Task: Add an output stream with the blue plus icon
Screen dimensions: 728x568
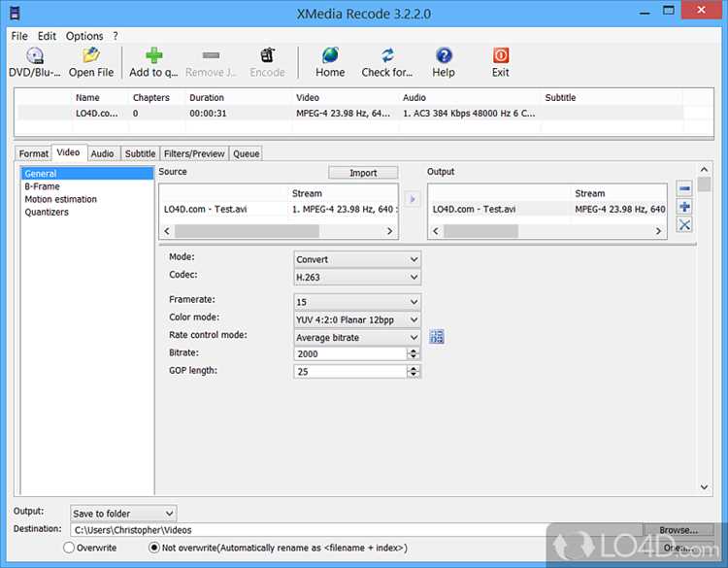Action: point(684,207)
